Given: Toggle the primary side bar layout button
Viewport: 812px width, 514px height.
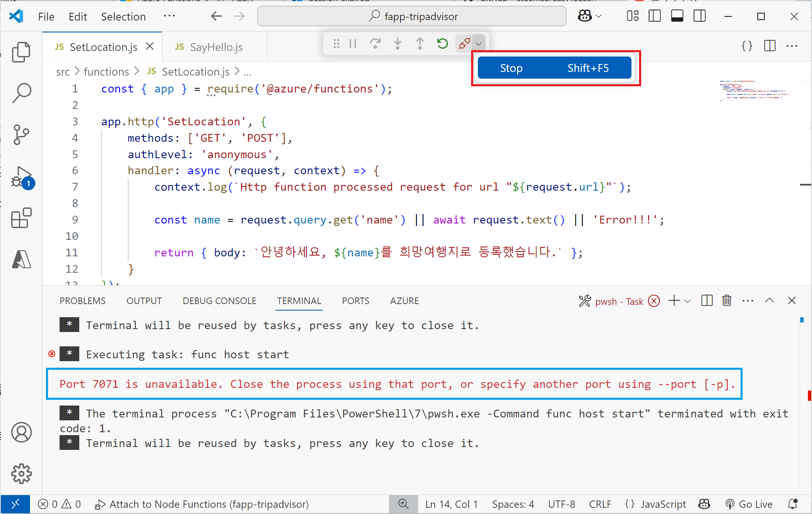Looking at the screenshot, I should point(654,16).
